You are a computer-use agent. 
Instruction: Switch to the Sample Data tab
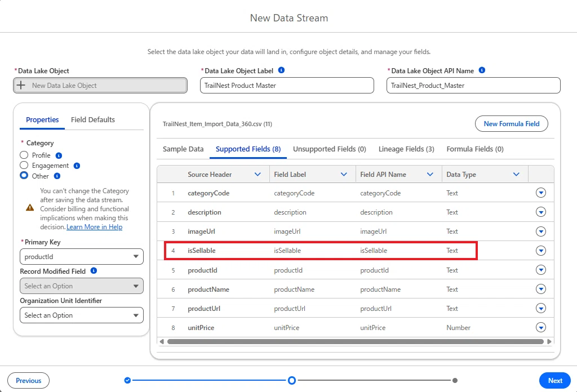coord(183,149)
